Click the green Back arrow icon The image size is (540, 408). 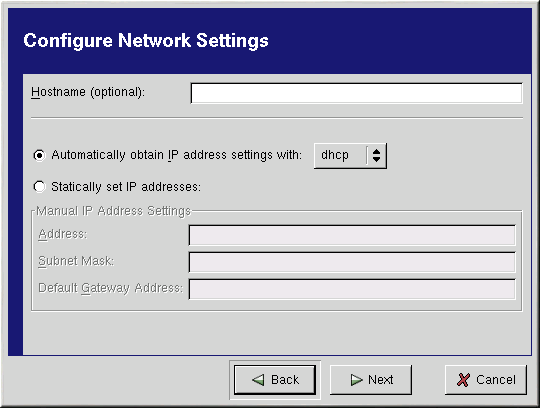point(258,380)
